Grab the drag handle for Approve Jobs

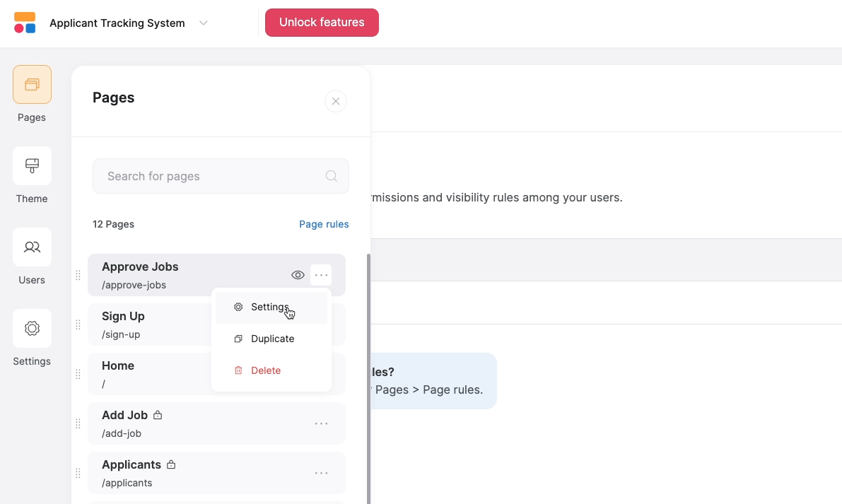pyautogui.click(x=78, y=275)
